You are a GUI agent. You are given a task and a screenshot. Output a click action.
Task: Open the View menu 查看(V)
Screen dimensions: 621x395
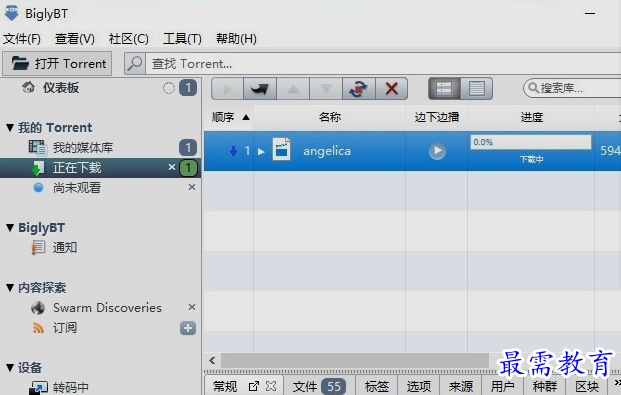(75, 39)
